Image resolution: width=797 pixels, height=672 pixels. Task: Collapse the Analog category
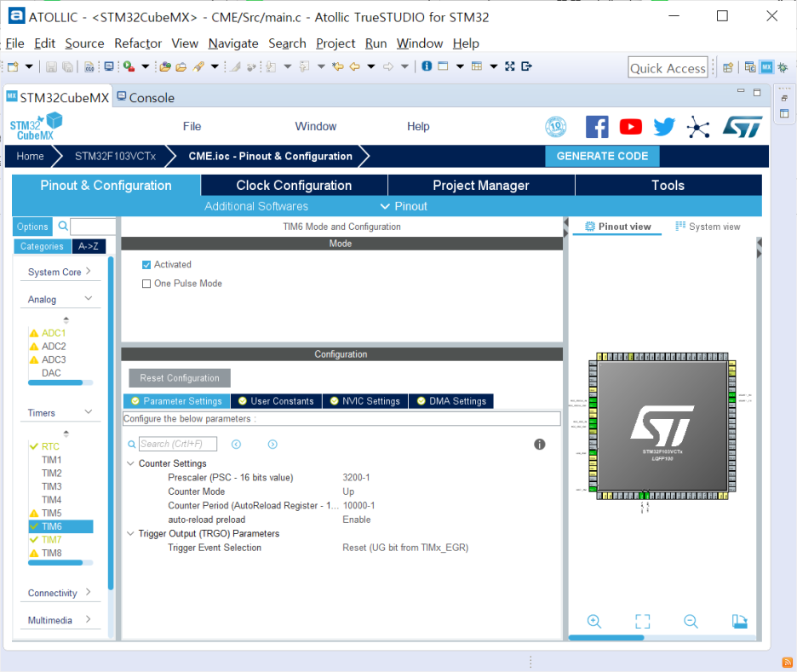point(89,298)
